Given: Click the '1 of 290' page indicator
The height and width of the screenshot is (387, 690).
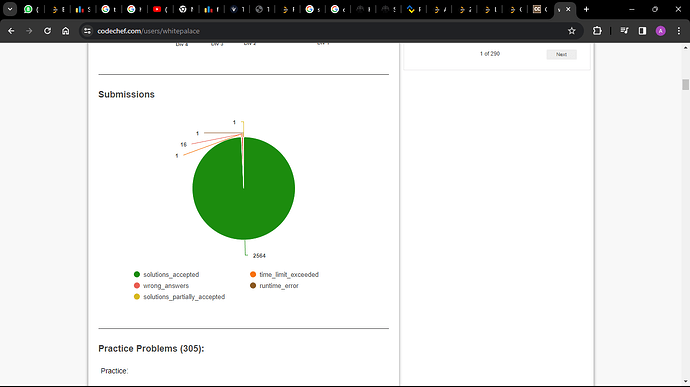Looking at the screenshot, I should (x=490, y=54).
